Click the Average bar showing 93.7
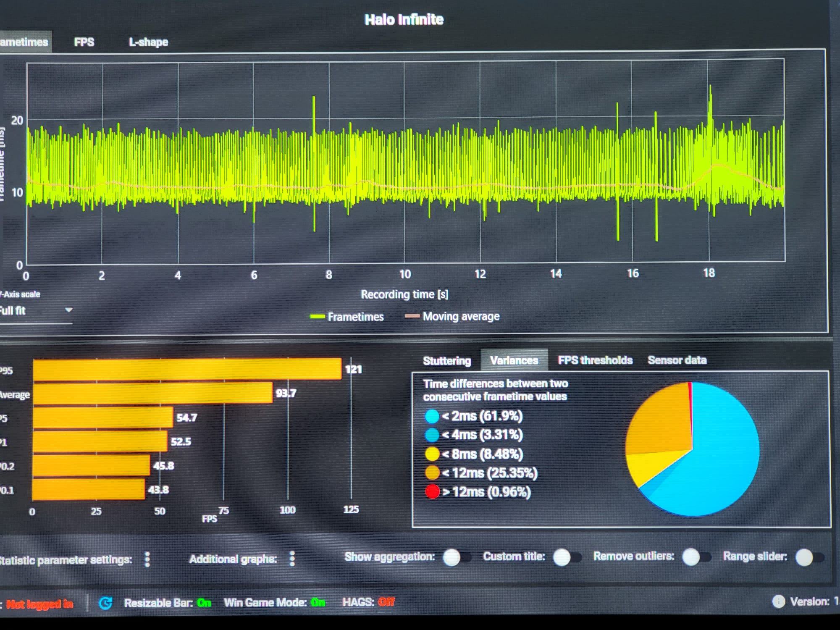The height and width of the screenshot is (630, 840). click(x=152, y=393)
